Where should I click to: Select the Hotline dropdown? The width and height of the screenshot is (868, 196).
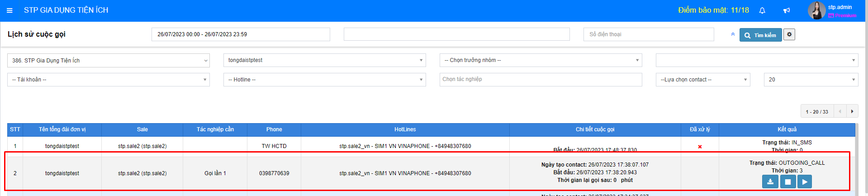pyautogui.click(x=324, y=80)
